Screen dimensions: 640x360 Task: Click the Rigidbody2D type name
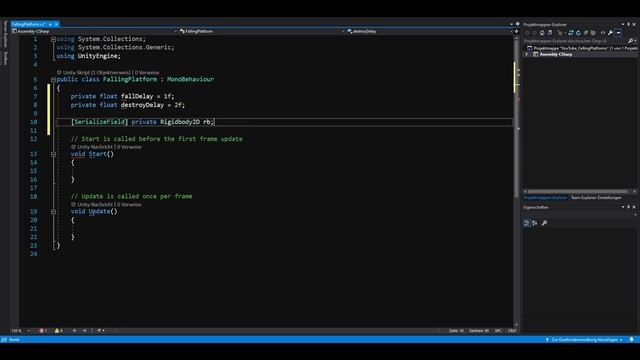tap(180, 122)
